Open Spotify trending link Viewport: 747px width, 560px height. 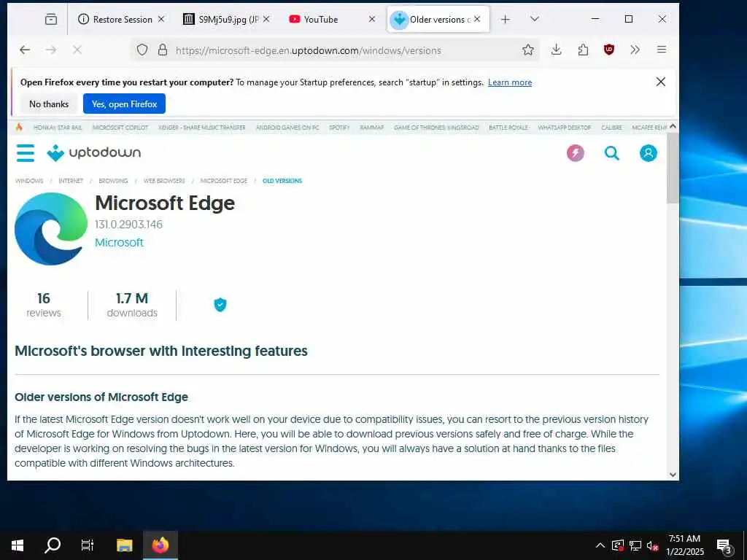(339, 128)
